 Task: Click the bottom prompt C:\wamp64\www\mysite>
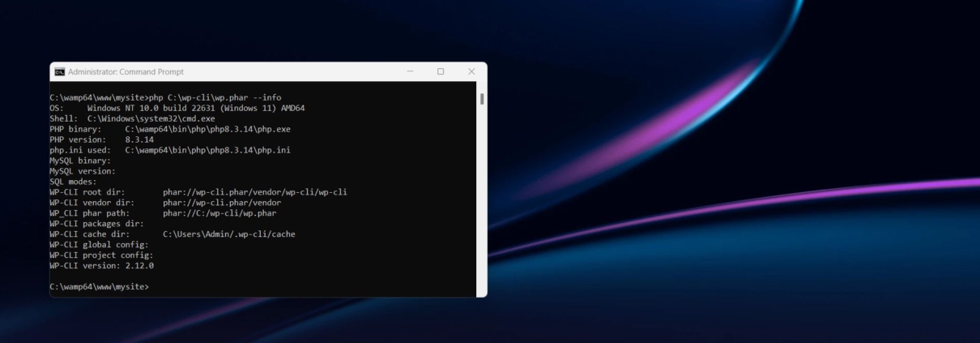pos(99,287)
